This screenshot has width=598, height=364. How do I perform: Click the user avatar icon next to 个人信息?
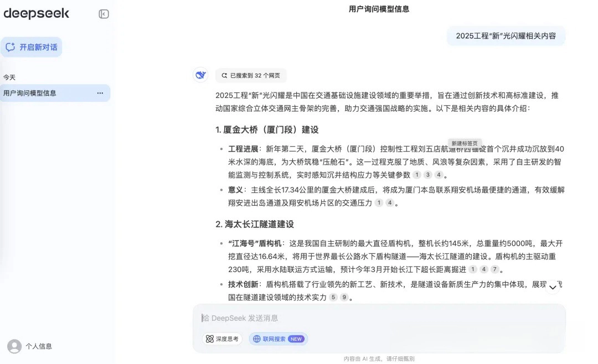pos(14,346)
